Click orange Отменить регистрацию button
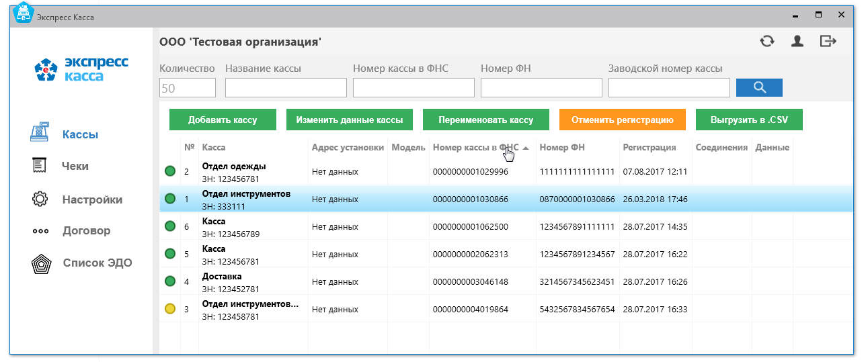868x362 pixels. pos(622,120)
